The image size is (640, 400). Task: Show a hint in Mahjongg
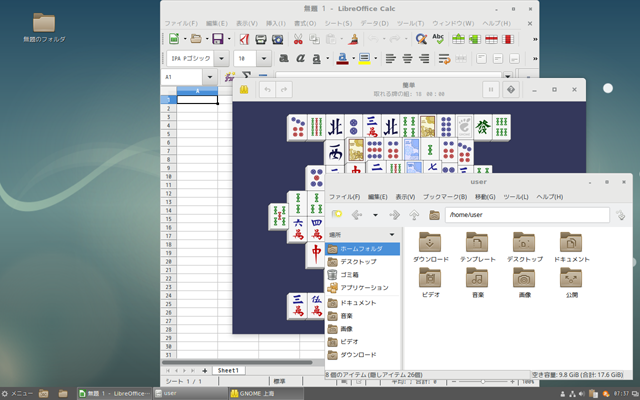511,89
